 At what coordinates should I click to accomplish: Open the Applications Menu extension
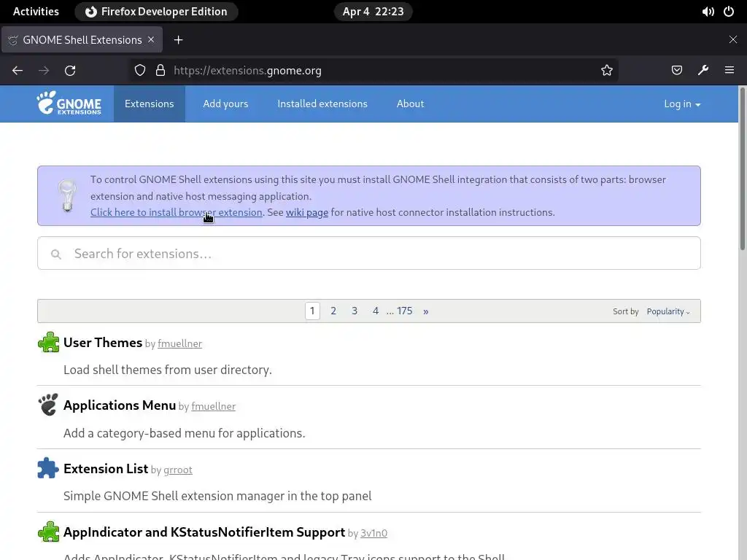coord(120,405)
